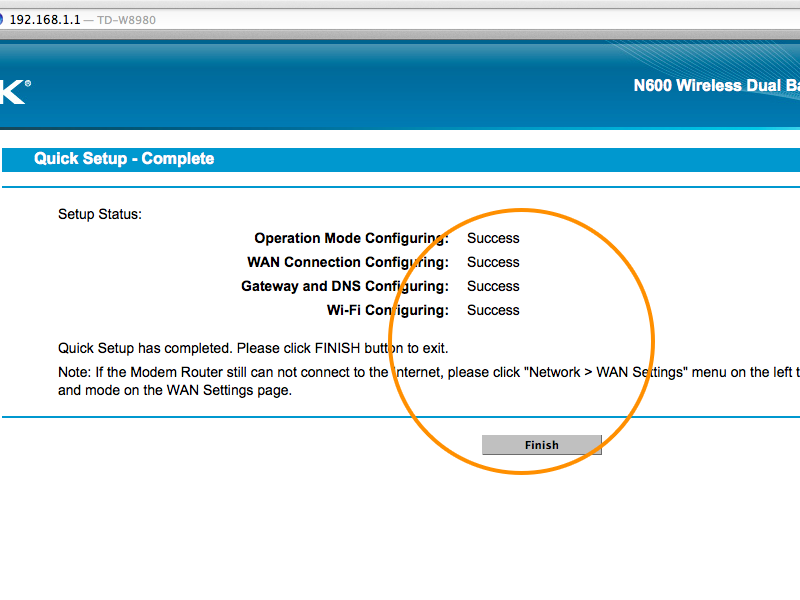Click Success status beside Operation Mode Configuring
The image size is (800, 600).
pos(493,238)
